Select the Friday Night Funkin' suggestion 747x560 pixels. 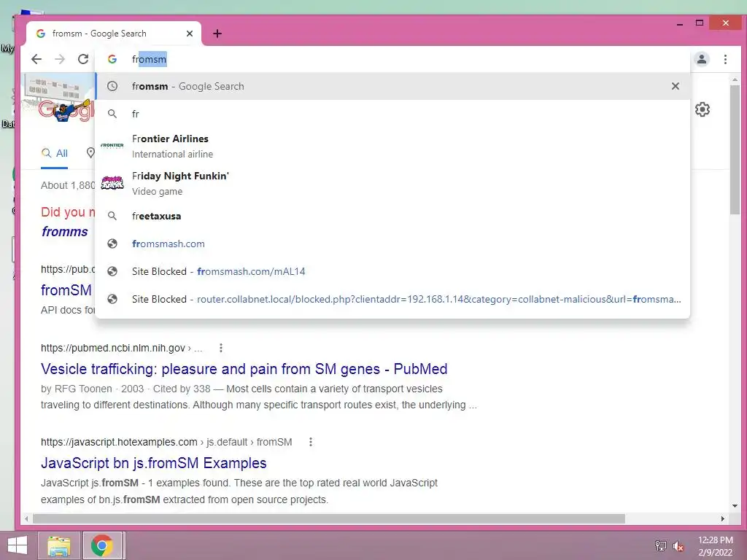[392, 183]
